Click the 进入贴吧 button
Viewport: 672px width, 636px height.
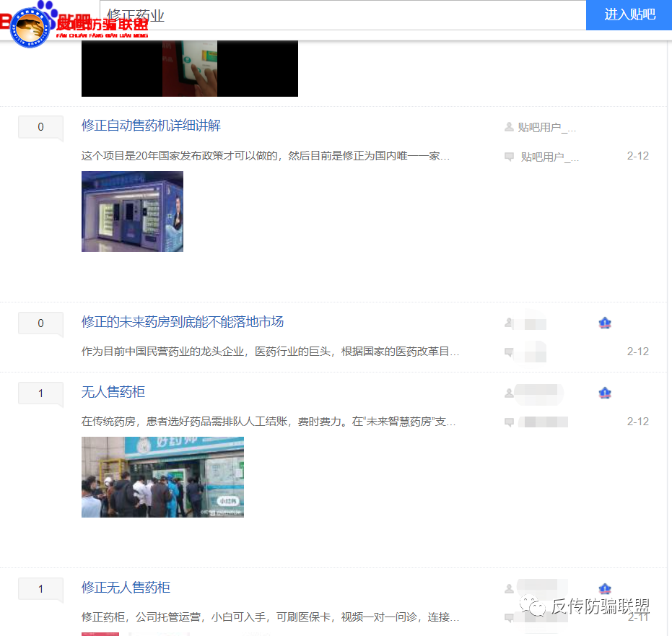click(x=629, y=15)
